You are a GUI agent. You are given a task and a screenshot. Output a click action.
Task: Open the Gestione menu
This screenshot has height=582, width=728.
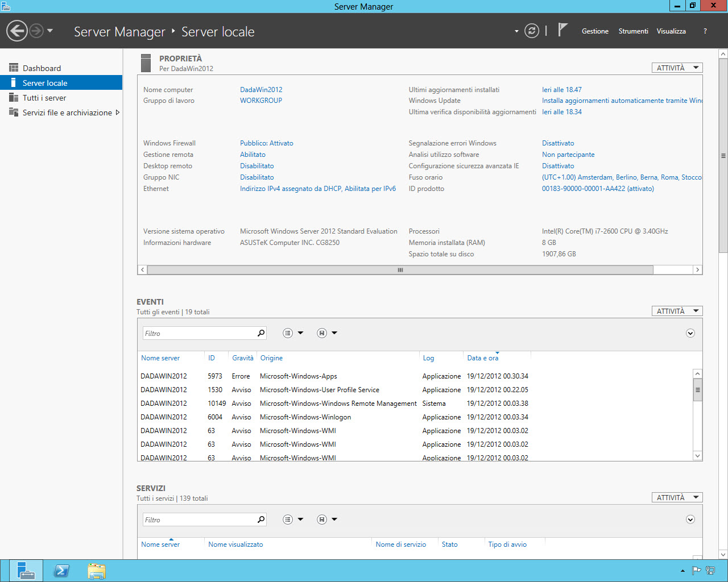point(595,31)
